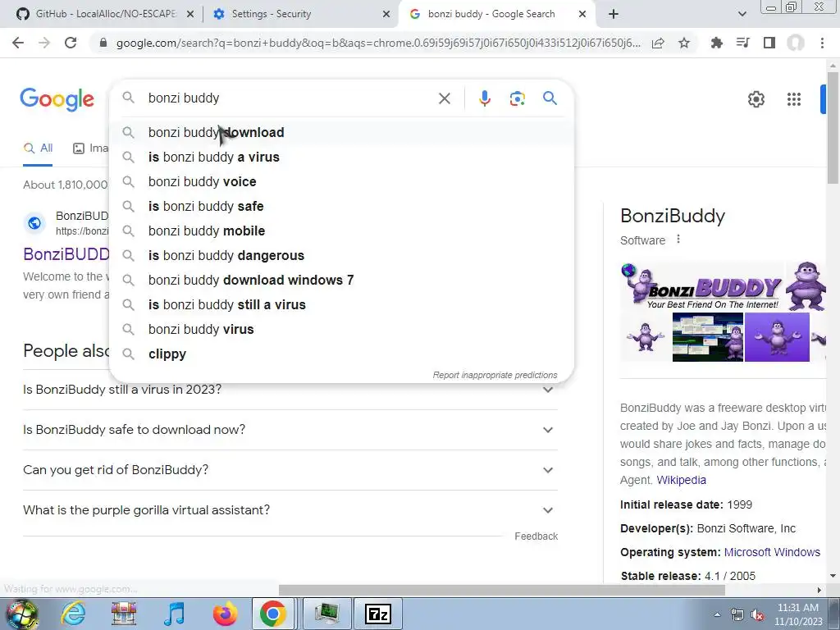Open the media control icon in toolbar

742,43
